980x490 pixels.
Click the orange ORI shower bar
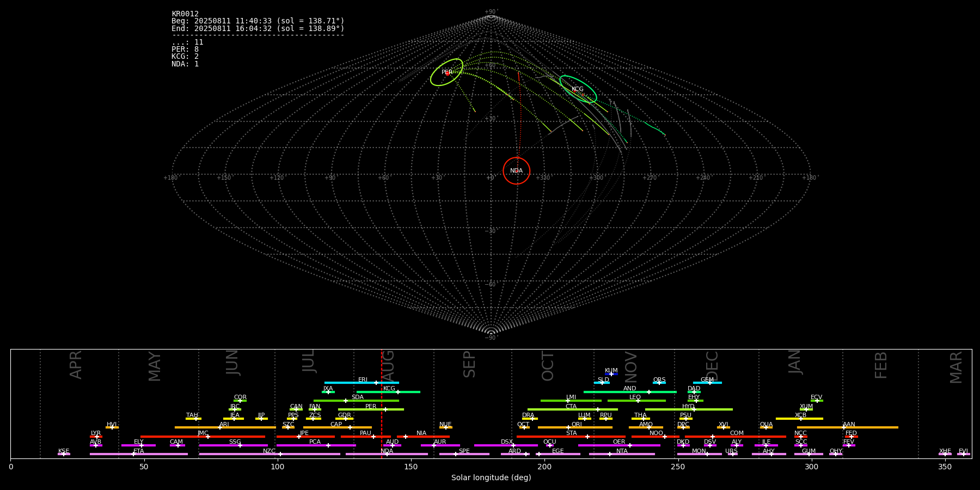click(575, 427)
